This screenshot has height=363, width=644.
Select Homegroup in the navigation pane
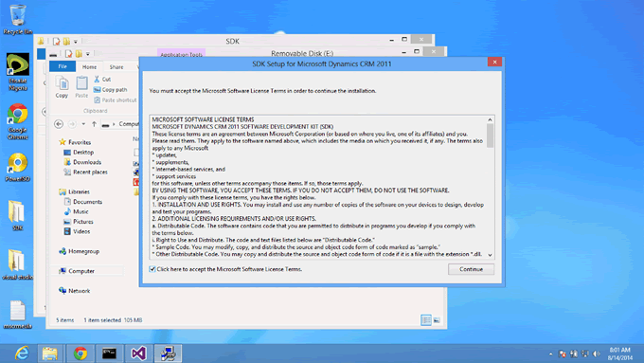(x=80, y=251)
